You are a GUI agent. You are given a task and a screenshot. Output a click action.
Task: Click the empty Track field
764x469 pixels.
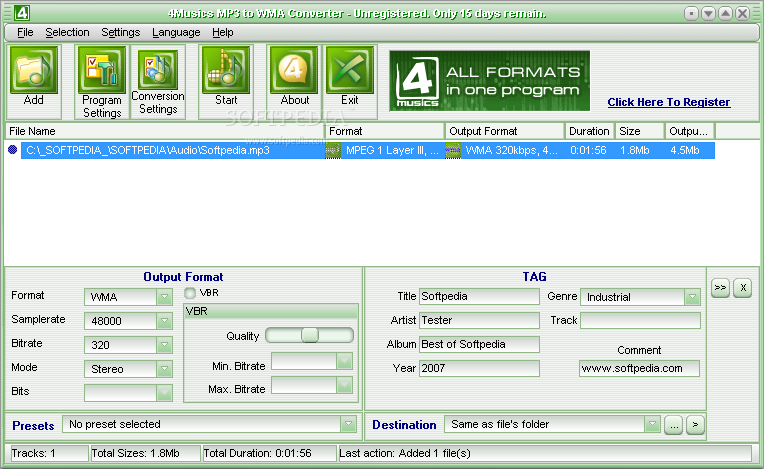coord(640,320)
